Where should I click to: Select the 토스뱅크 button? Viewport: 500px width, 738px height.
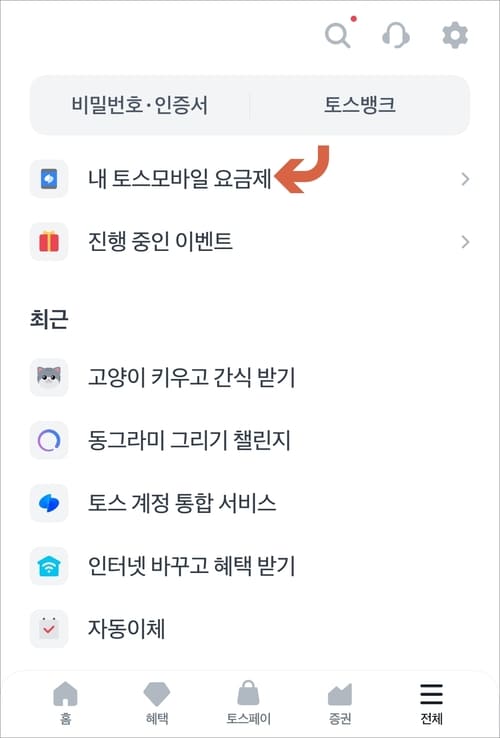[360, 105]
